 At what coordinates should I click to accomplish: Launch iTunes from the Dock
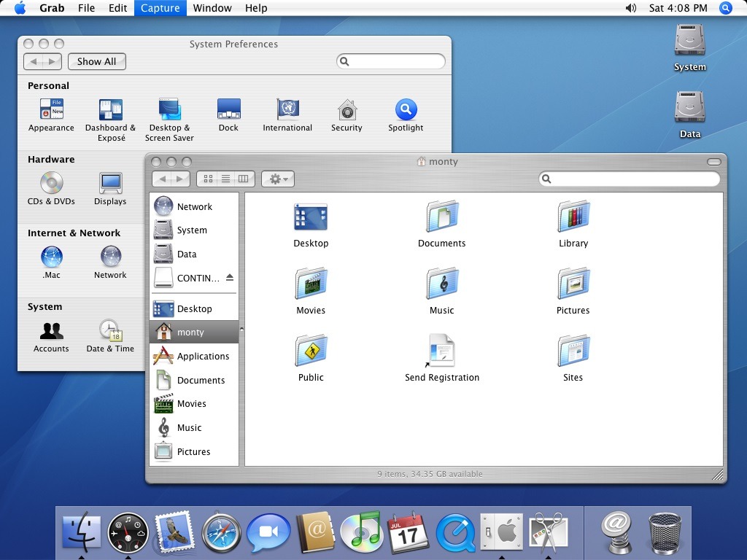[361, 532]
